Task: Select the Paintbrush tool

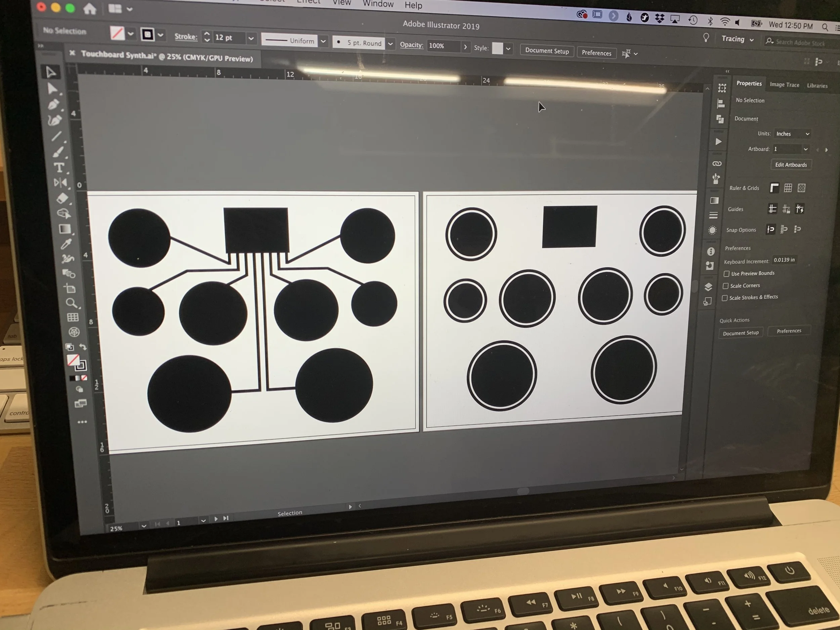Action: [x=58, y=152]
